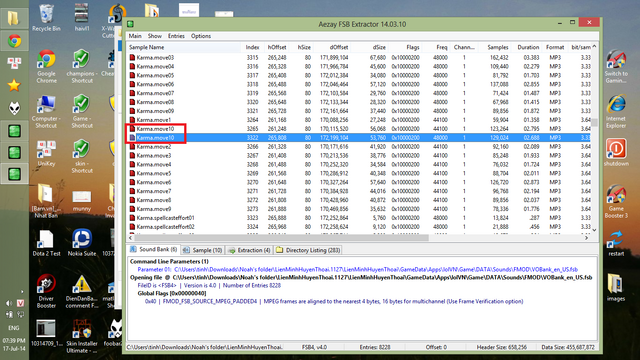The image size is (640, 360).
Task: Open the images folder on desktop
Action: [x=616, y=287]
